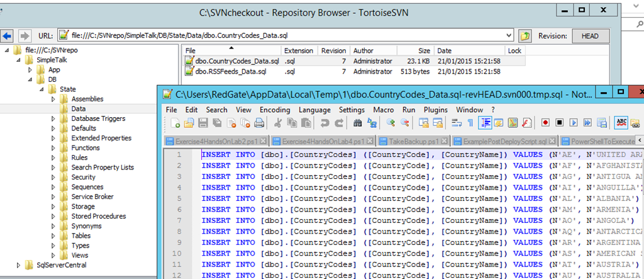Click the Print icon in Notepad++ toolbar
644x279 pixels.
[x=259, y=123]
